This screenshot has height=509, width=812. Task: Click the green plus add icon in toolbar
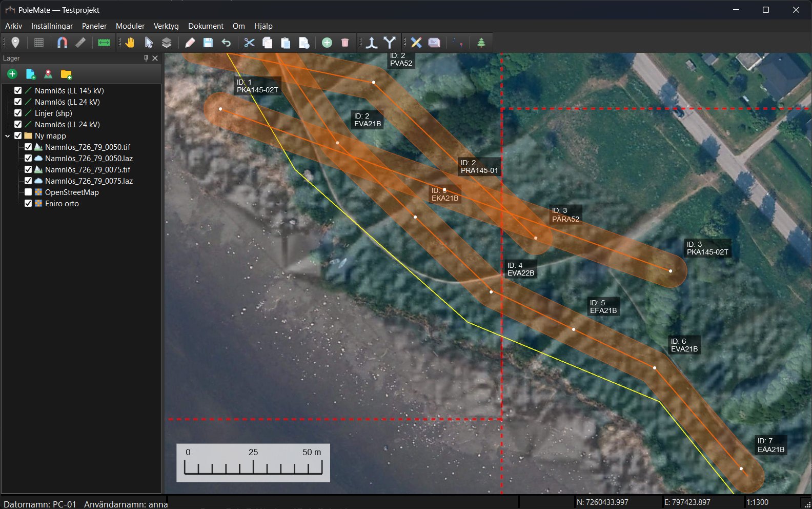[327, 43]
